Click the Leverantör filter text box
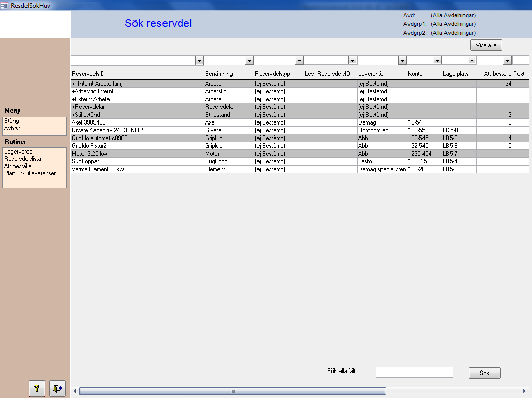The width and height of the screenshot is (532, 398). [x=378, y=60]
